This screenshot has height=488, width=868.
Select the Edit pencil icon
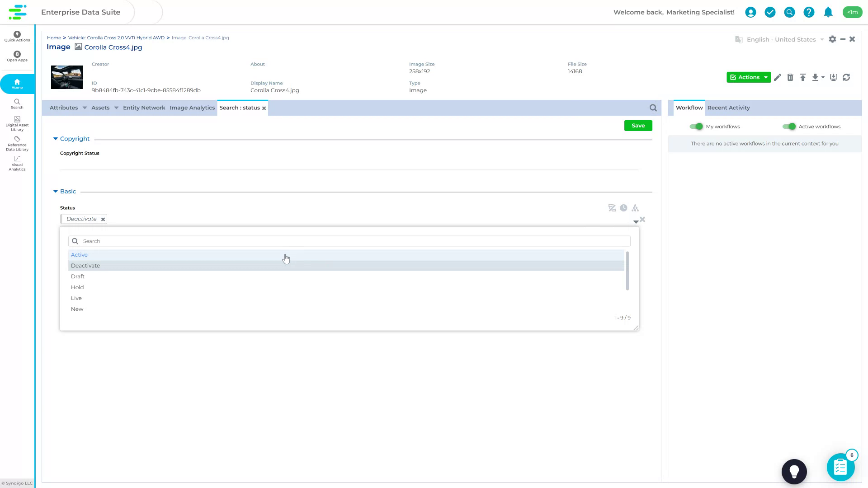point(778,77)
